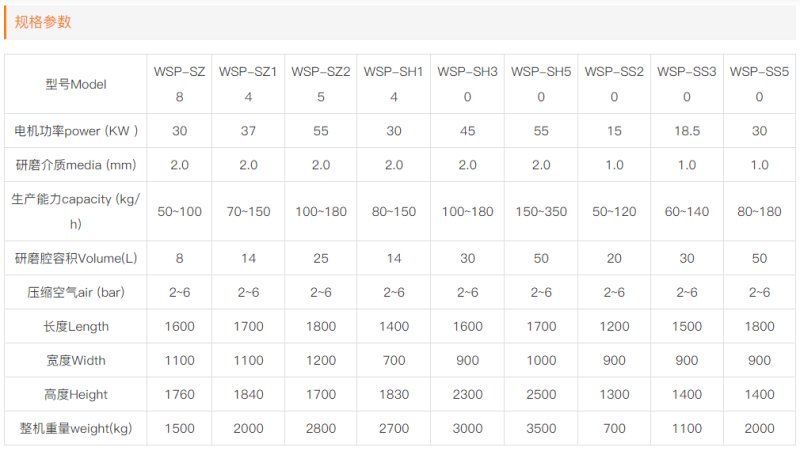Screen dimensions: 800x451
Task: Select the WSP-SZ25 model column header
Action: pos(321,84)
